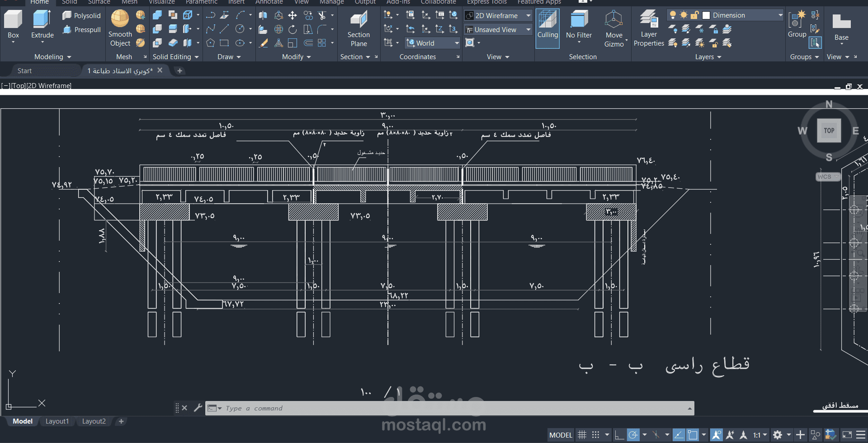The width and height of the screenshot is (868, 443).
Task: Expand the Draw panel
Action: coord(229,57)
